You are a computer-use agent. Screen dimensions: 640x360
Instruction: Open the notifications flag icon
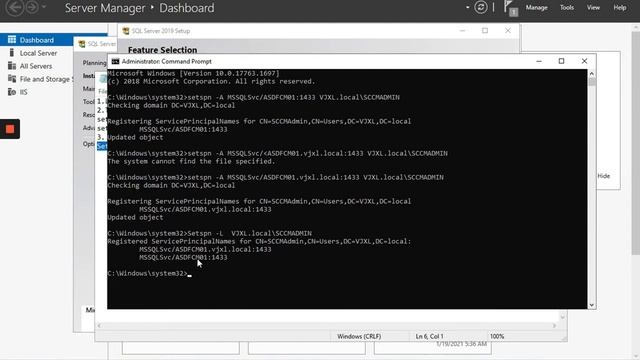(510, 8)
